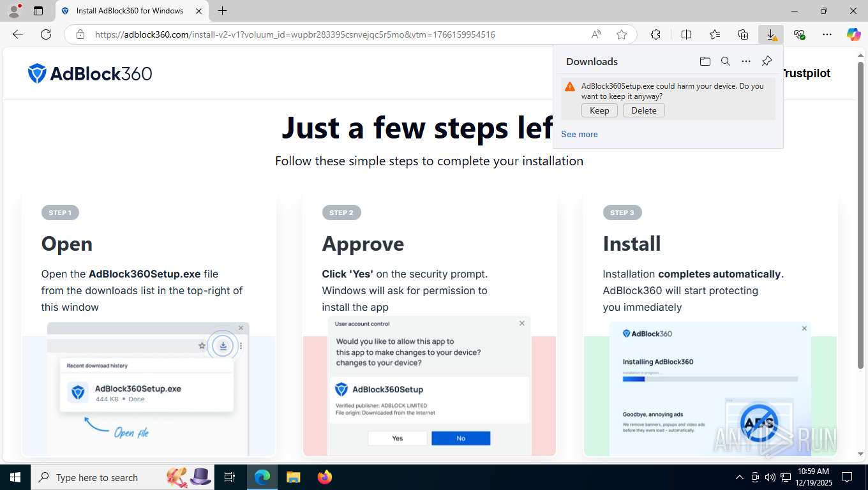Viewport: 868px width, 490px height.
Task: Open Windows Start menu
Action: [x=15, y=477]
